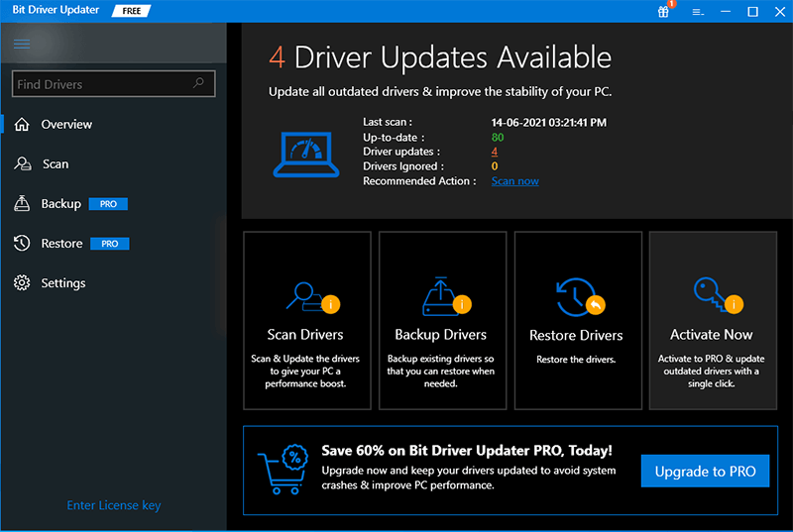The image size is (793, 532).
Task: Click the magnifier icon in search box
Action: click(199, 84)
